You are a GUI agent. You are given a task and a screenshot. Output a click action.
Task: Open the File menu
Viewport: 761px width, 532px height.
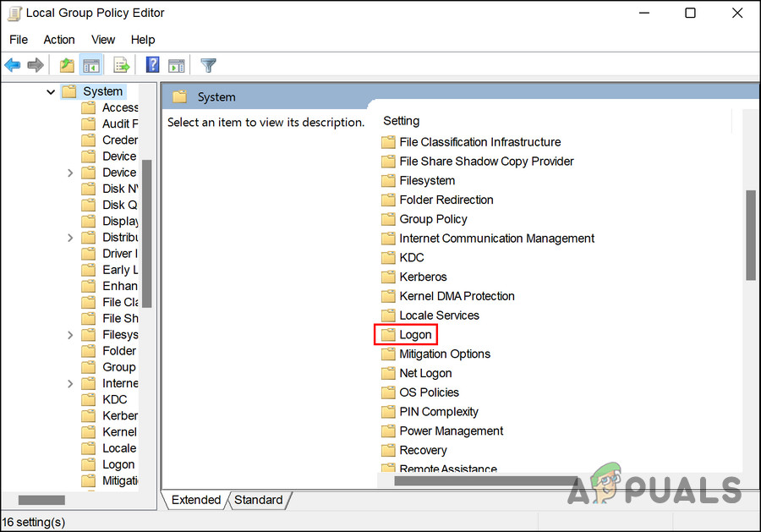[19, 40]
